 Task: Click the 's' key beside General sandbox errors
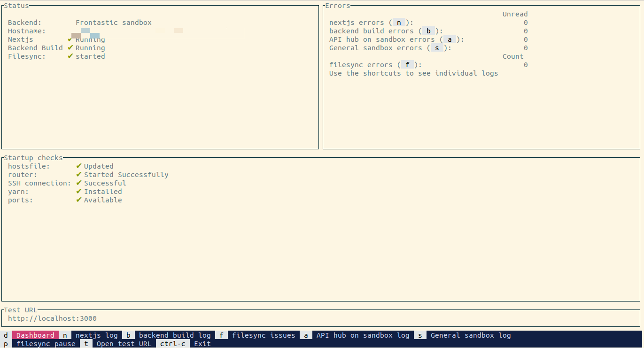point(437,48)
